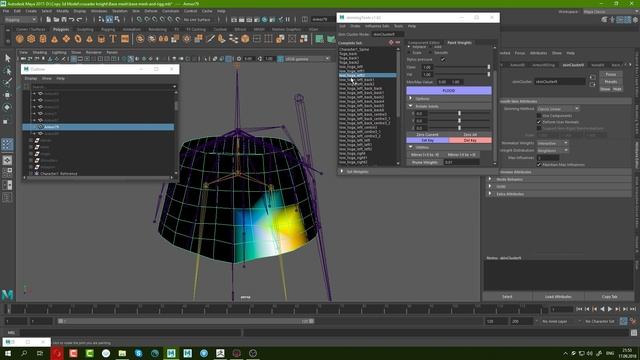The height and width of the screenshot is (360, 640).
Task: Click the New Scene icon
Action: tap(49, 19)
